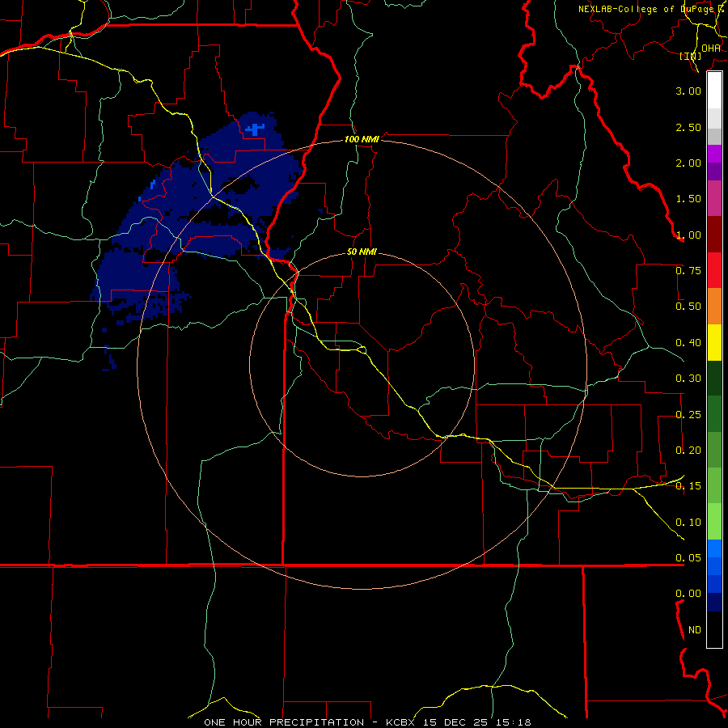Click the OHR product label
The image size is (728, 728).
[711, 48]
